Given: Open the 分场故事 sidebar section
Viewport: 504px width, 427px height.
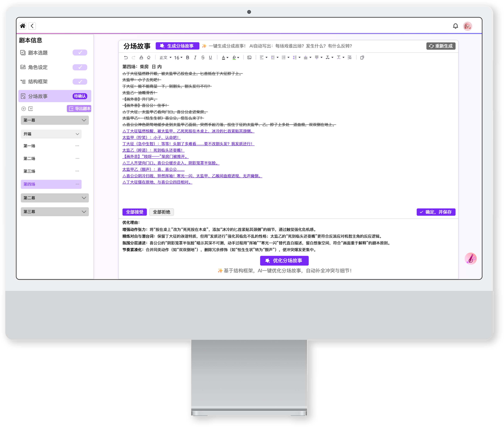Looking at the screenshot, I should click(55, 96).
